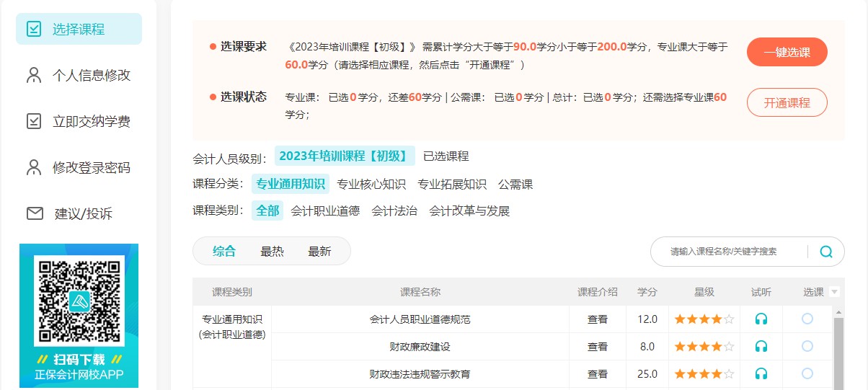Click the 选择课程 checklist icon
Image resolution: width=868 pixels, height=390 pixels.
(34, 29)
